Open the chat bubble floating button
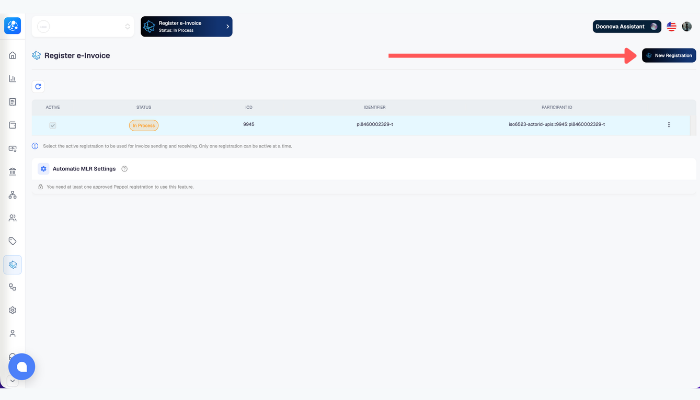 pyautogui.click(x=21, y=367)
